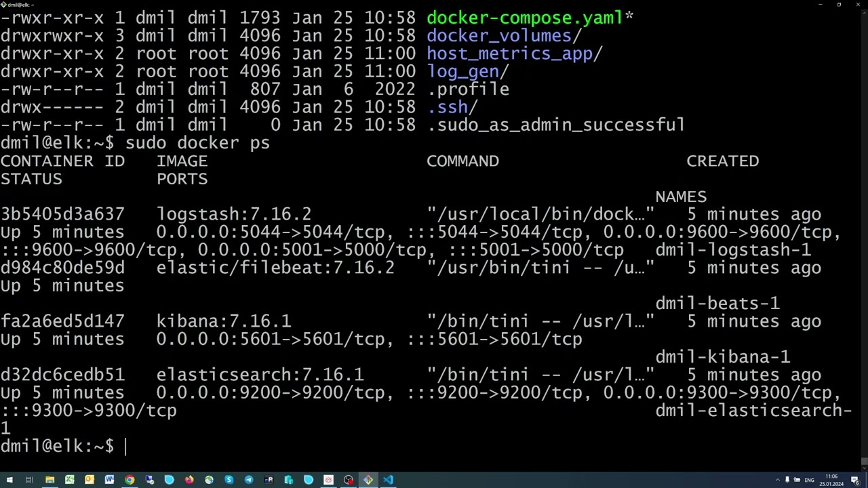Open the OBS Studio taskbar icon
The width and height of the screenshot is (868, 488).
[x=348, y=480]
